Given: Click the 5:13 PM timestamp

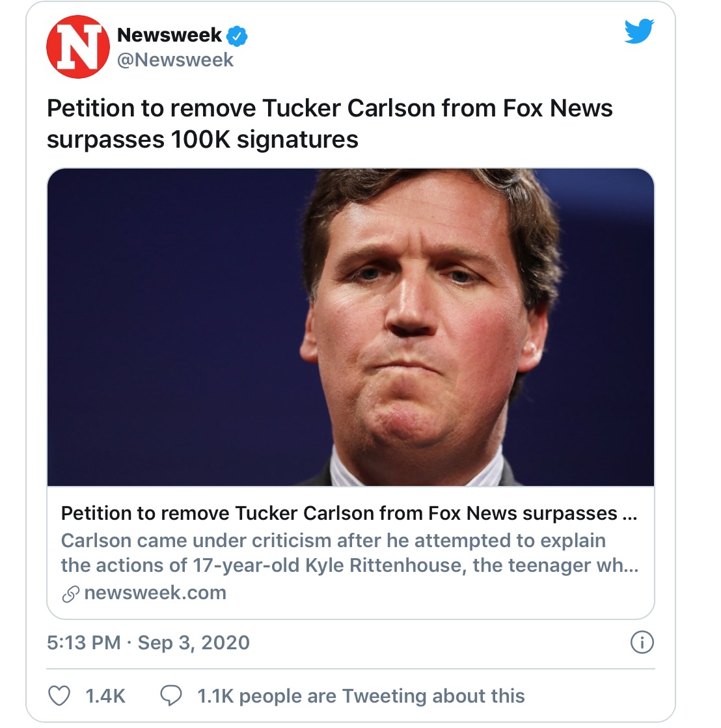Looking at the screenshot, I should click(x=83, y=643).
